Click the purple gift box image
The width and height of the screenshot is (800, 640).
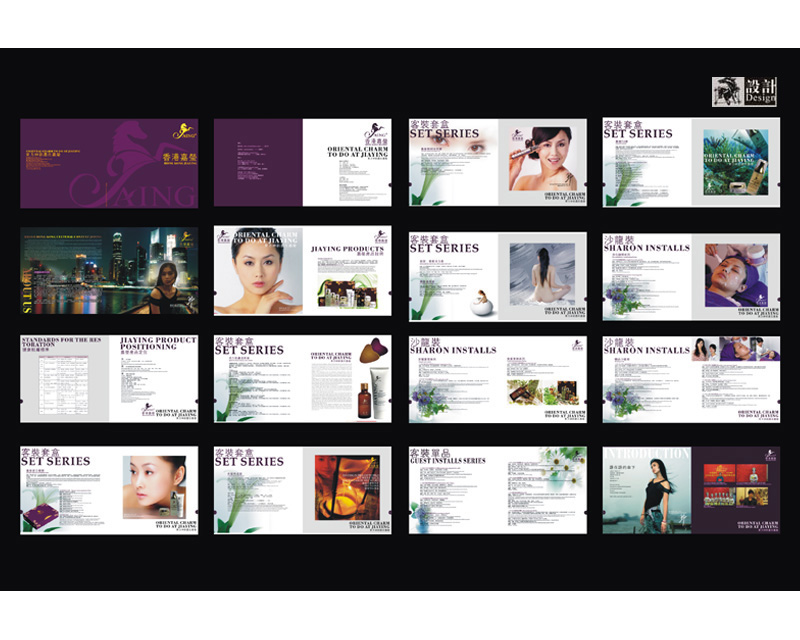pyautogui.click(x=40, y=518)
